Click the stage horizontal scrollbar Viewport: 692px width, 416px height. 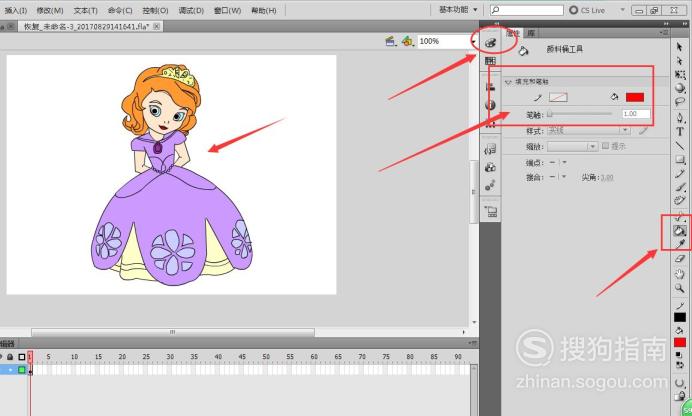click(173, 332)
